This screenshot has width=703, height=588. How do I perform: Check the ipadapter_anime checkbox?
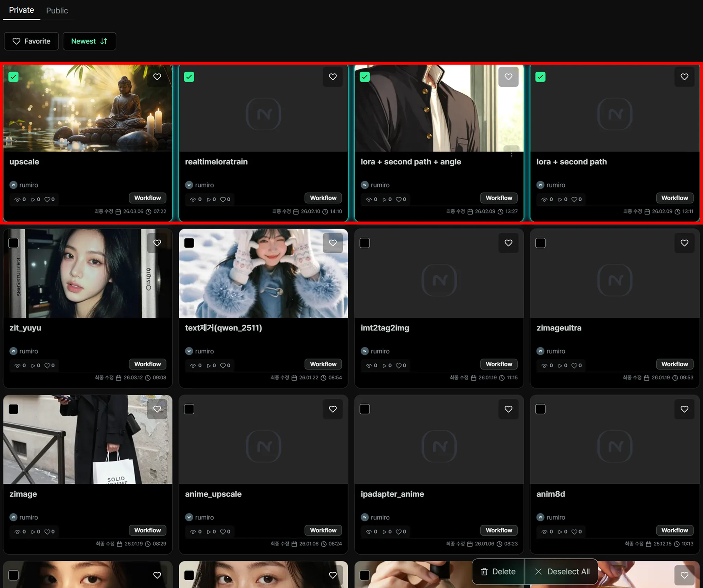click(365, 409)
